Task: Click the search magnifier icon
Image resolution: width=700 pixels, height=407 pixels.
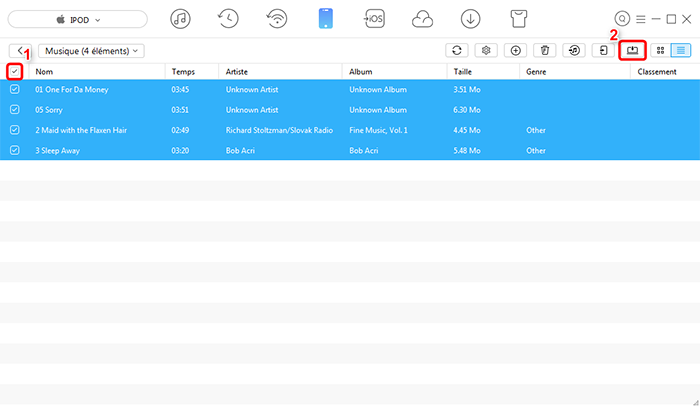Action: pos(622,19)
